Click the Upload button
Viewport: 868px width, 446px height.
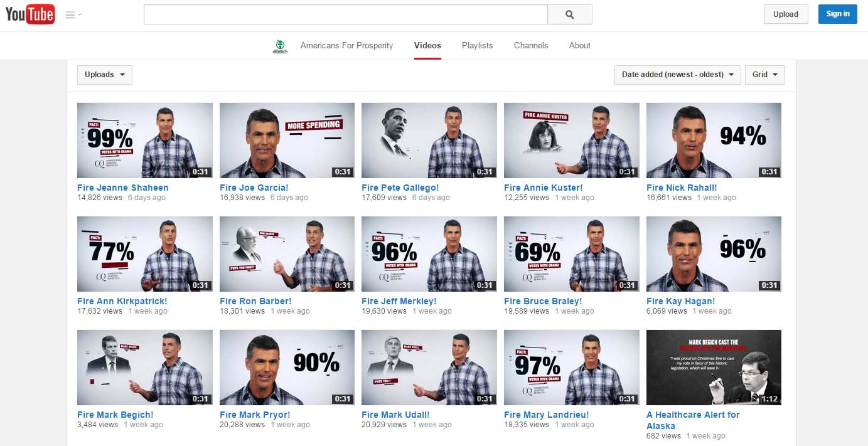785,14
